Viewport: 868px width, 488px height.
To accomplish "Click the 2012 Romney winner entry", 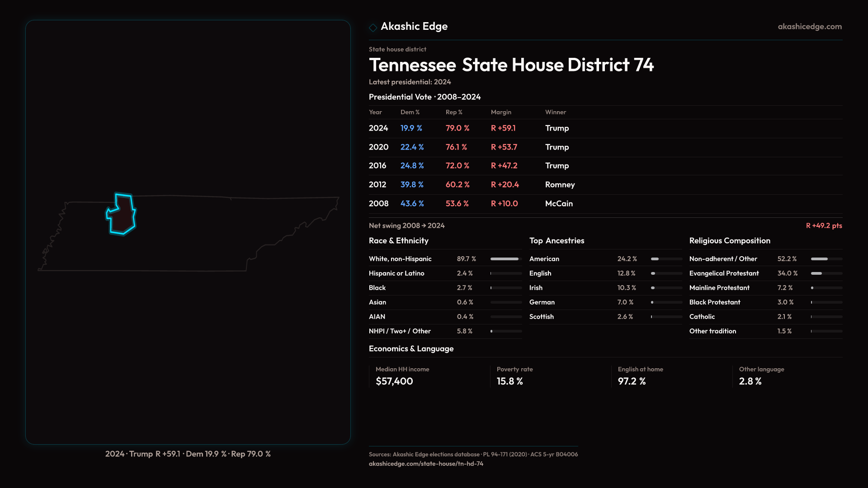I will 560,185.
